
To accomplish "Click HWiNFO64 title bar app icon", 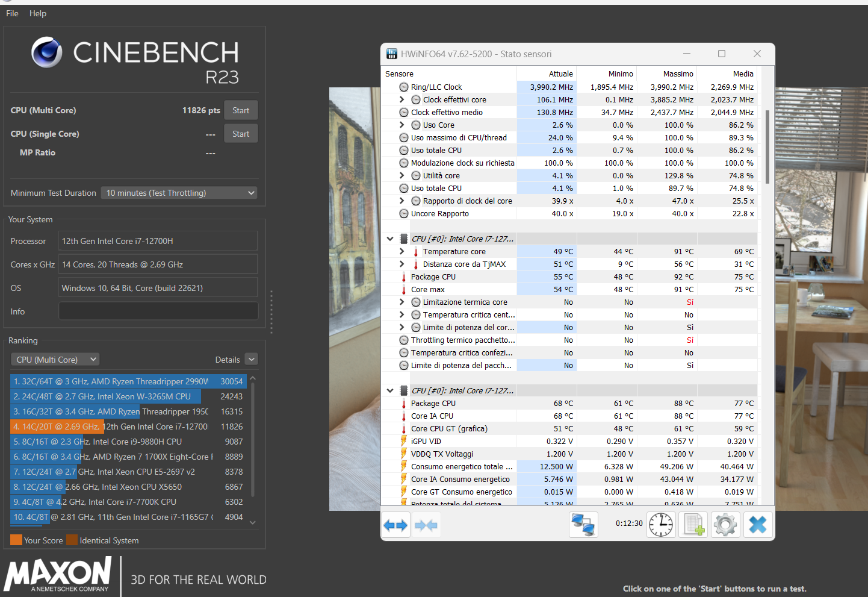I will [x=391, y=54].
